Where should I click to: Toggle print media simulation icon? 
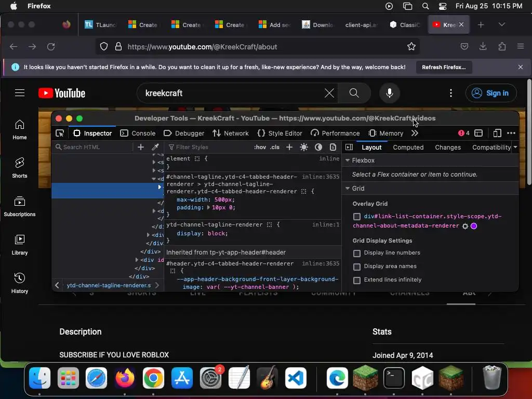tap(333, 147)
